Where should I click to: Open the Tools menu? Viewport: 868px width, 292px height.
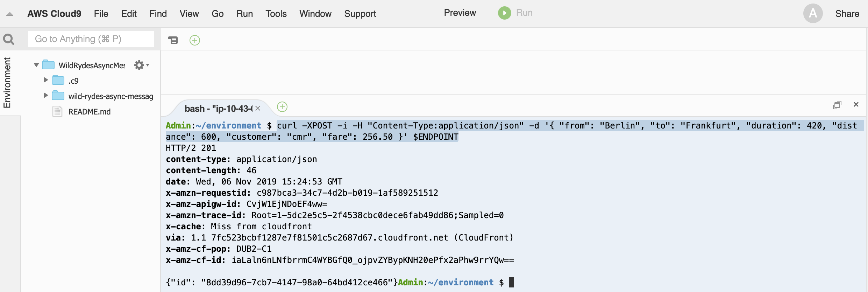click(x=276, y=14)
